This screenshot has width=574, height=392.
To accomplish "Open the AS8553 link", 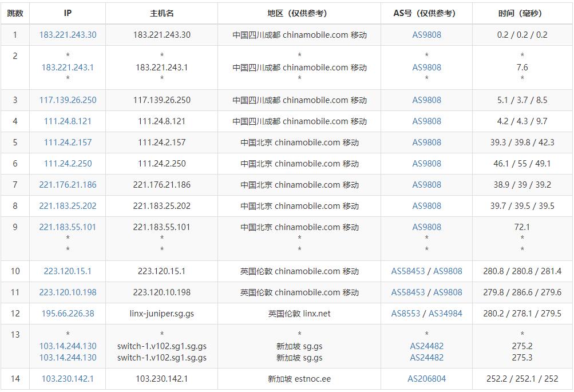I will pyautogui.click(x=406, y=314).
